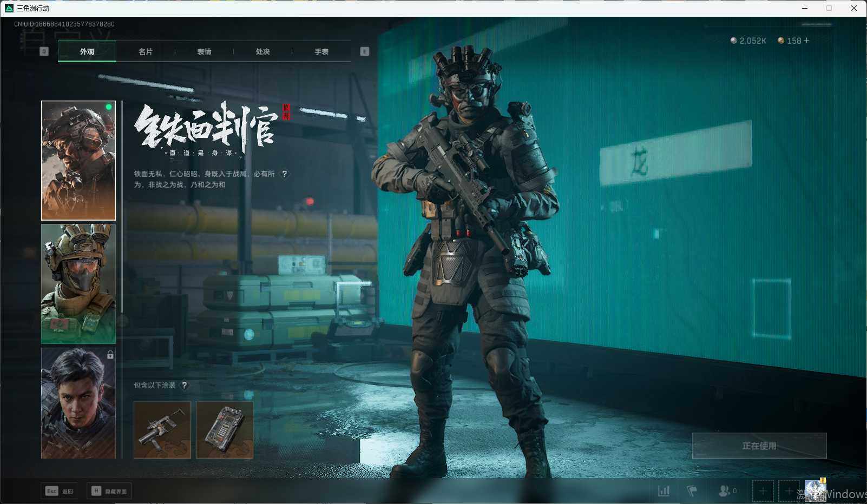867x504 pixels.
Task: Click the 2,052K currency balance
Action: click(748, 41)
